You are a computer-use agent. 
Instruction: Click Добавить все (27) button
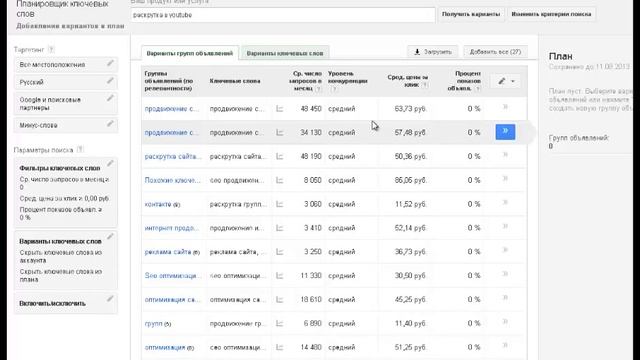click(495, 52)
